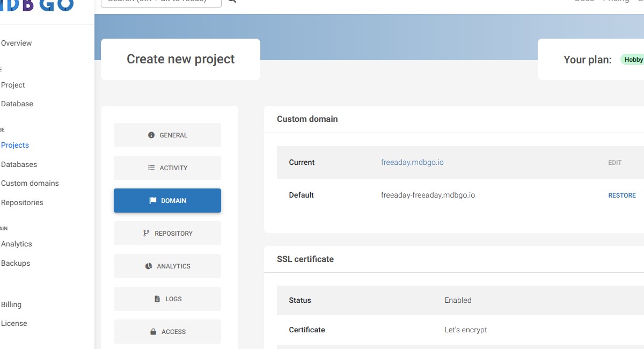Open Backups in the sidebar
Image resolution: width=644 pixels, height=349 pixels.
pyautogui.click(x=16, y=263)
